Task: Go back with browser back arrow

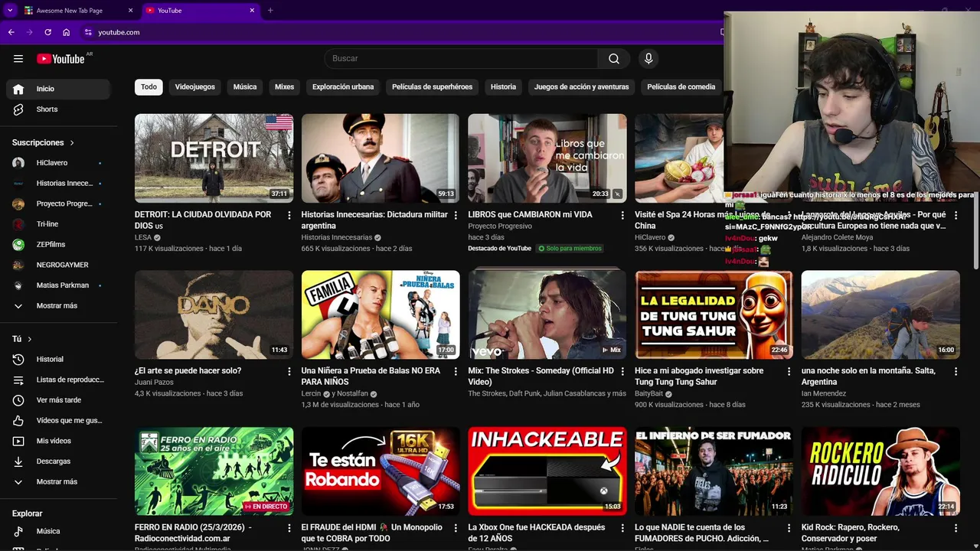Action: tap(11, 32)
